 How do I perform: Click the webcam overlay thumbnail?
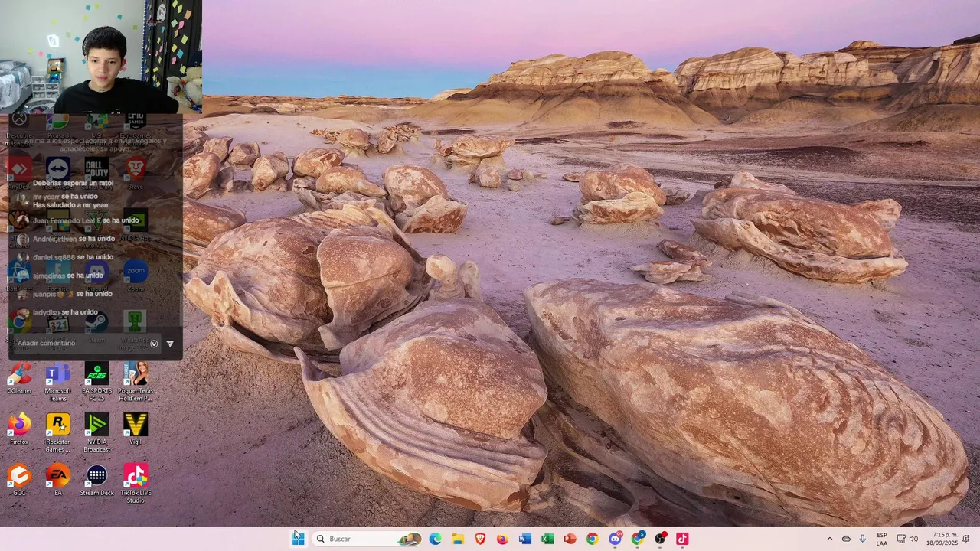tap(101, 57)
